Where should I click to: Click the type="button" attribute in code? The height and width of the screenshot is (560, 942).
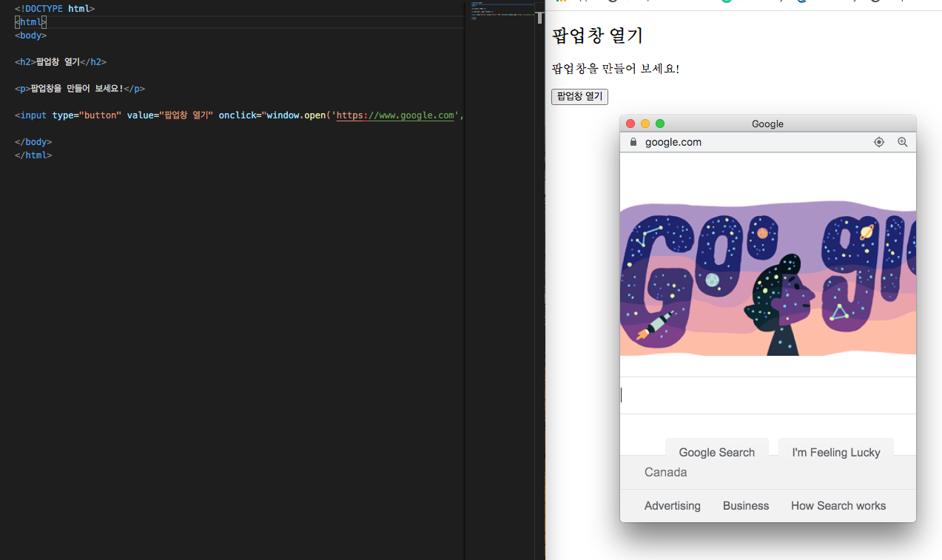[87, 115]
